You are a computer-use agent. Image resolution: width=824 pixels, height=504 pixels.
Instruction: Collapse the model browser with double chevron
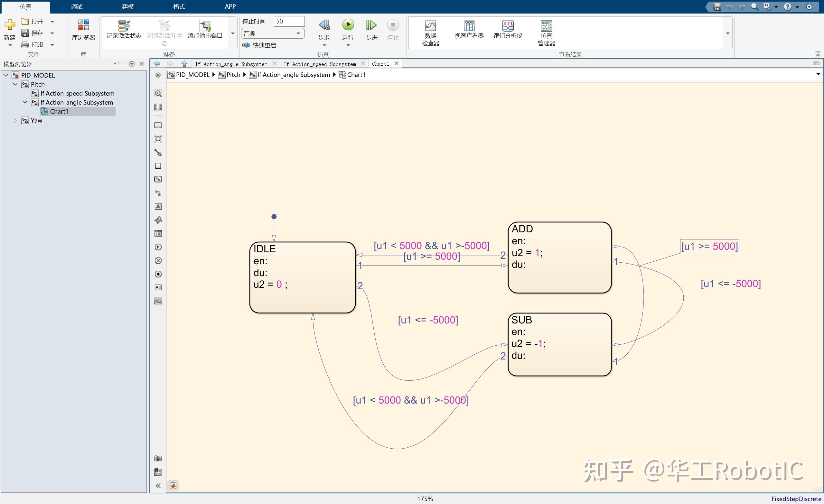click(158, 485)
